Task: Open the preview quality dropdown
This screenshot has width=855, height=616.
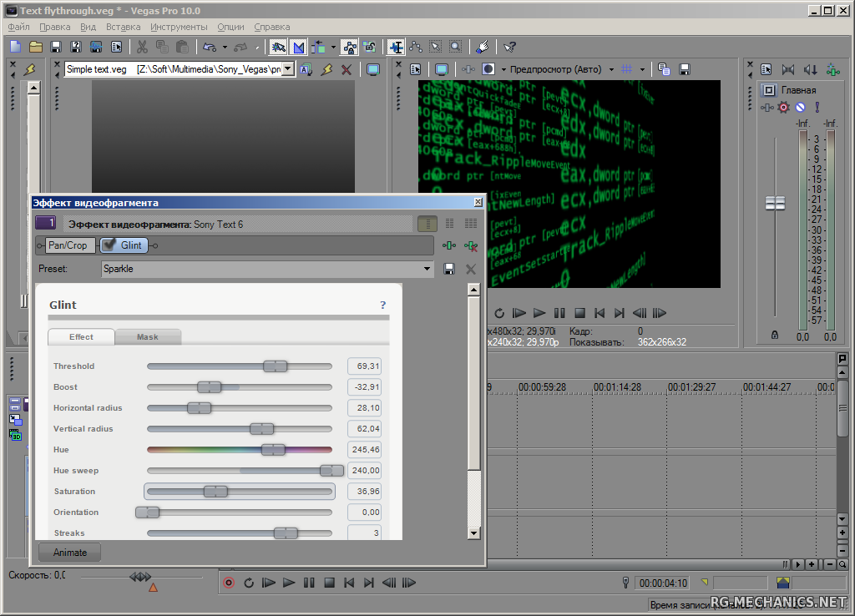Action: [x=610, y=69]
